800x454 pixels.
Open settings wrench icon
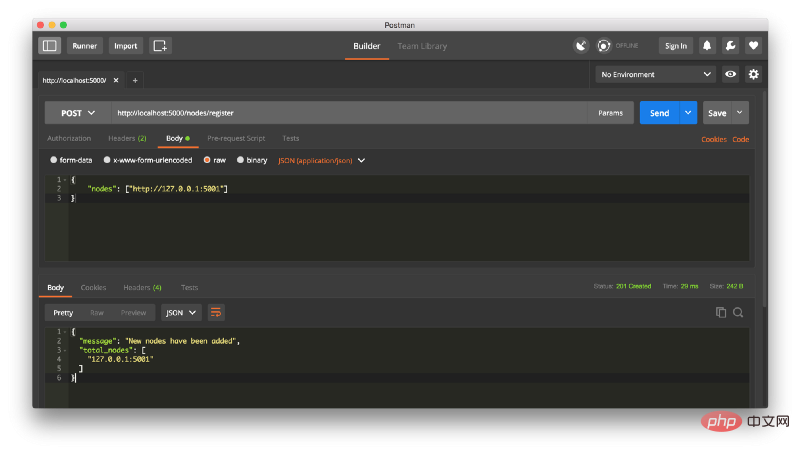pos(730,45)
